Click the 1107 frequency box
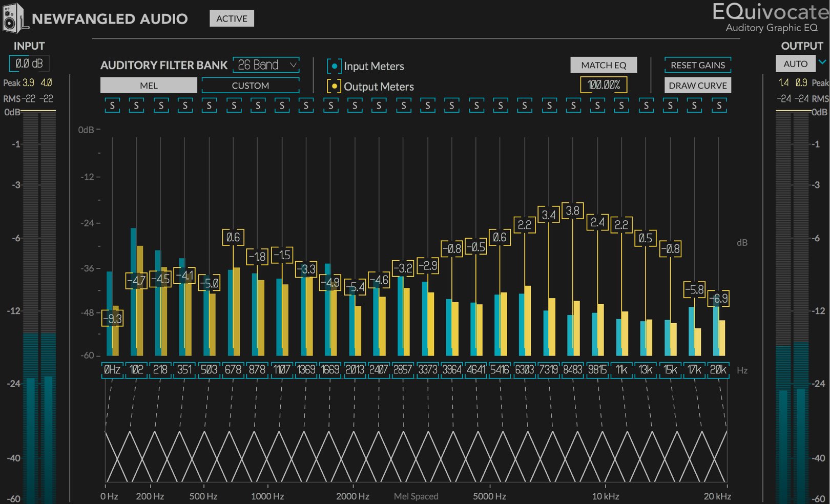Image resolution: width=830 pixels, height=504 pixels. point(282,370)
